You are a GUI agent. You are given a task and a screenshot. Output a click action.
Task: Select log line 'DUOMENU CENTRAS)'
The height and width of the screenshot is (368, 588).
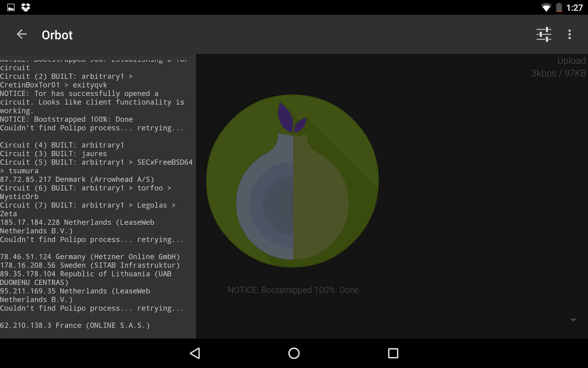pos(34,283)
